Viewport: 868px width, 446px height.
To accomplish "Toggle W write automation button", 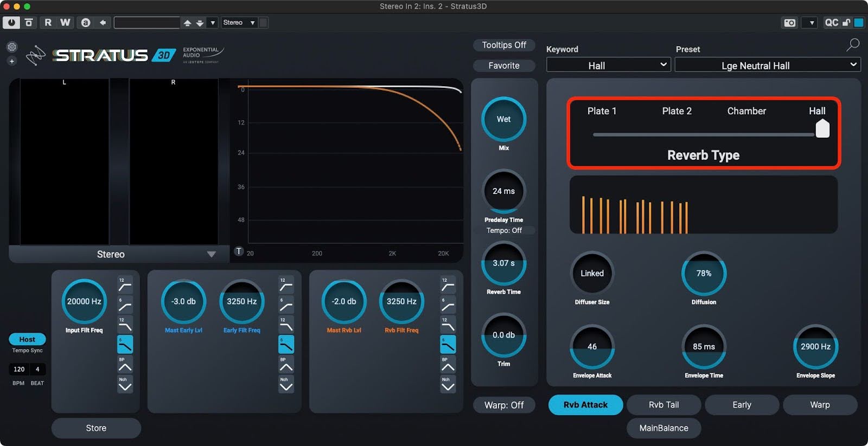I will [x=65, y=22].
